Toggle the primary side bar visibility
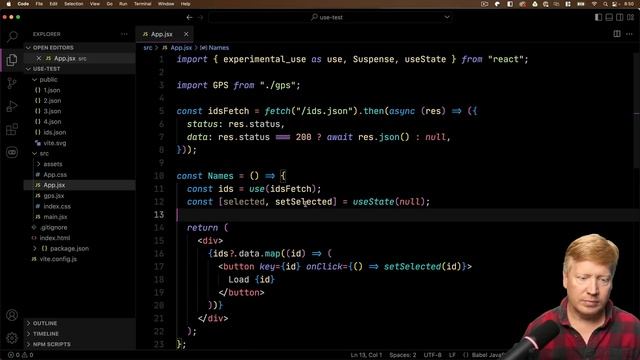 click(598, 17)
